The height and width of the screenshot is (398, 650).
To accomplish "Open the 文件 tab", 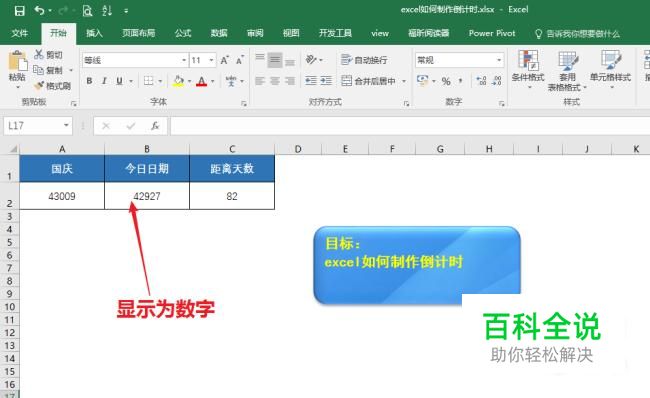I will [x=19, y=33].
